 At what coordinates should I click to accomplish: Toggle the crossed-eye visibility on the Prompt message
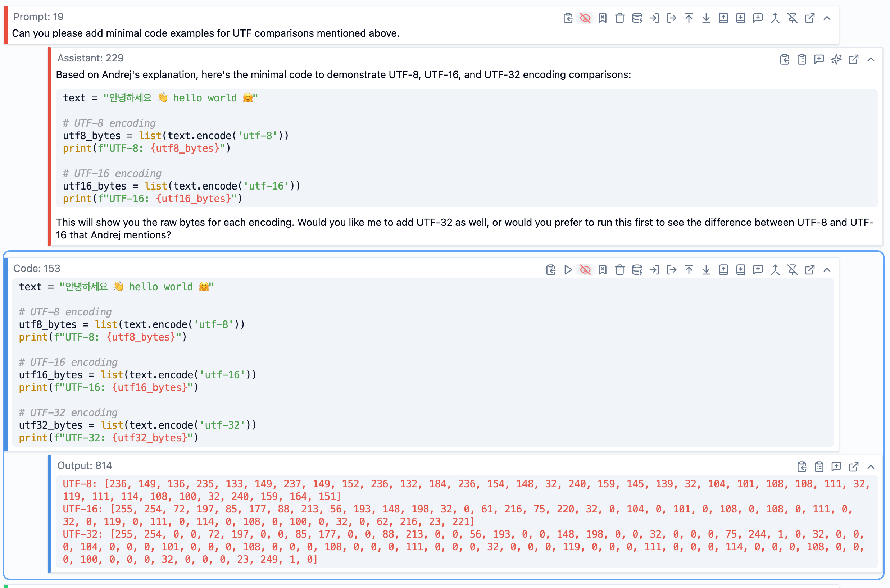pos(585,18)
